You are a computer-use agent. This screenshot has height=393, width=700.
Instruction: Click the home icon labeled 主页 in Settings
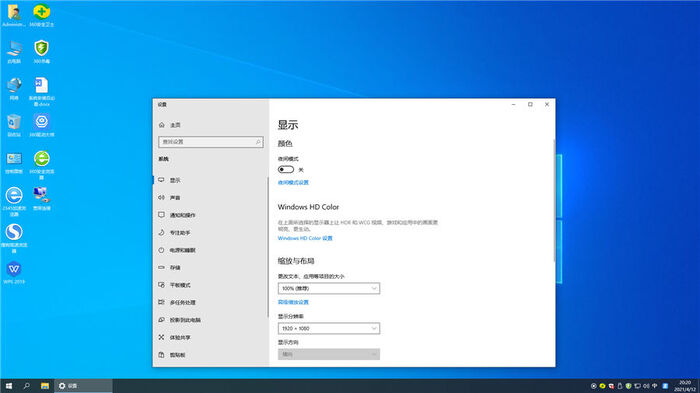coord(162,125)
